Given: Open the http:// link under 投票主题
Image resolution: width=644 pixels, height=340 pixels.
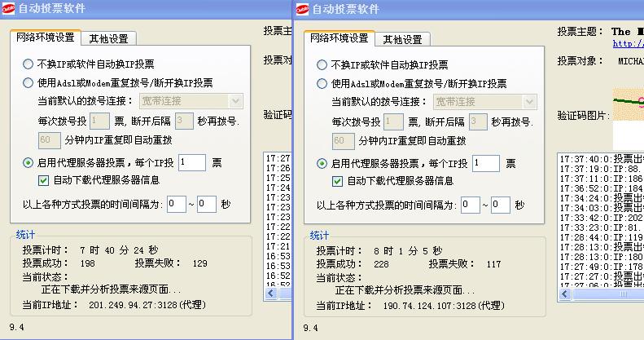Looking at the screenshot, I should [627, 44].
